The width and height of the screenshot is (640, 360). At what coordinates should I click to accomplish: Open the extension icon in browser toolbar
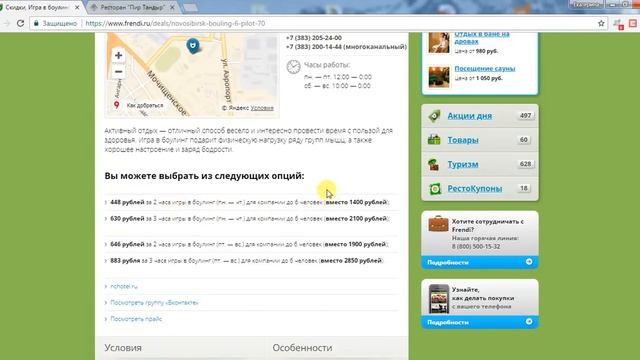click(618, 24)
